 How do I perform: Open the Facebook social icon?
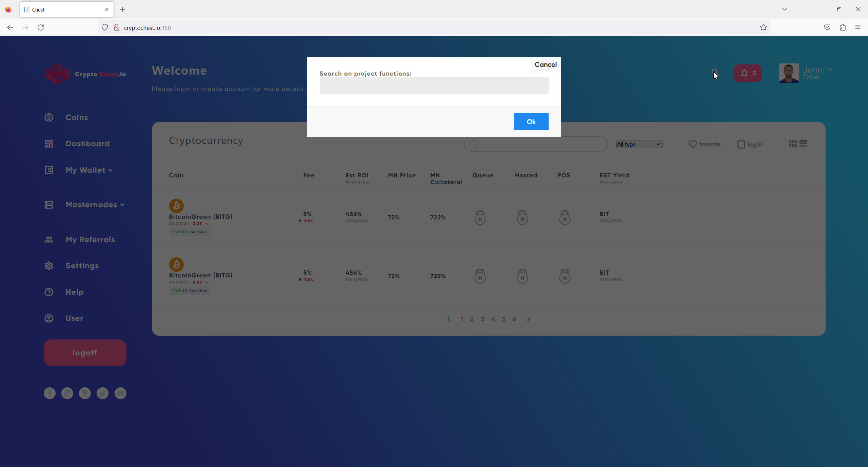(50, 393)
